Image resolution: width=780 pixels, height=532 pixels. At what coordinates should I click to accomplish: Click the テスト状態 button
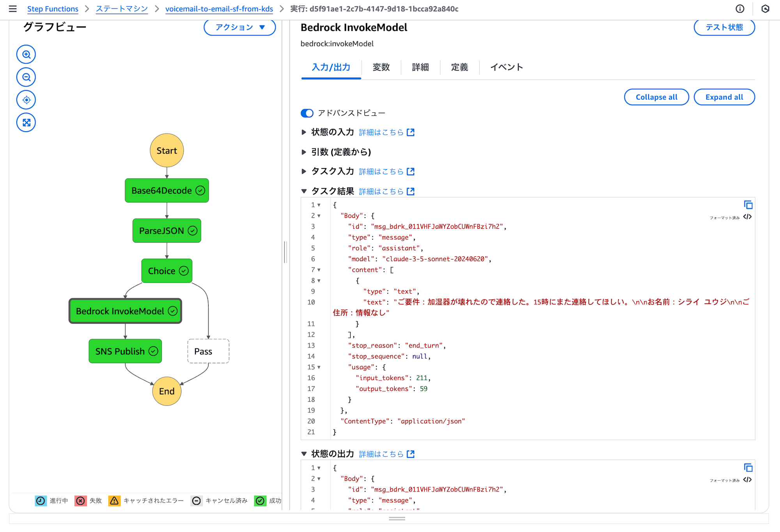(724, 27)
